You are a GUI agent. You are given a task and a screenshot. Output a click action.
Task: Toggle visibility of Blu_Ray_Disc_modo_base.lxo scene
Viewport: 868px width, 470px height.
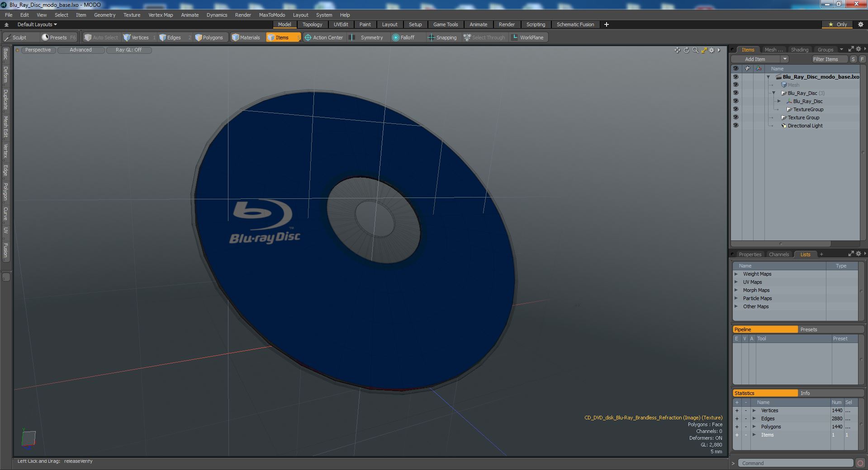coord(735,77)
